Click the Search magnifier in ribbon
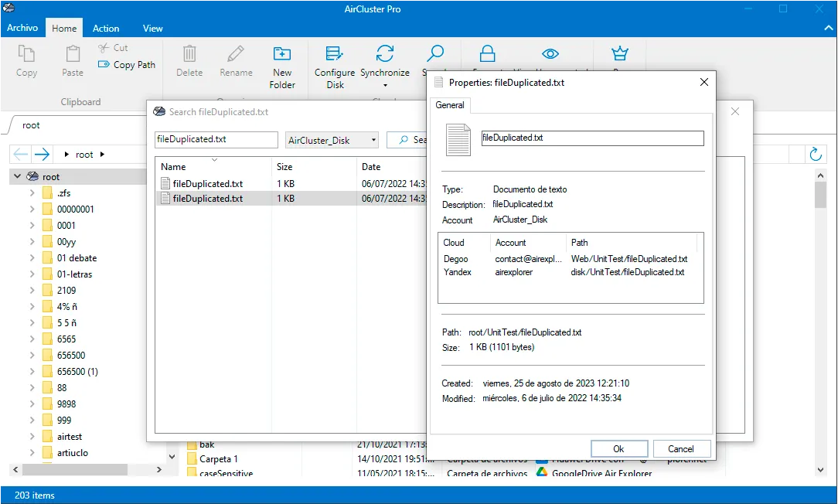Screen dimensions: 838x504 tap(434, 53)
